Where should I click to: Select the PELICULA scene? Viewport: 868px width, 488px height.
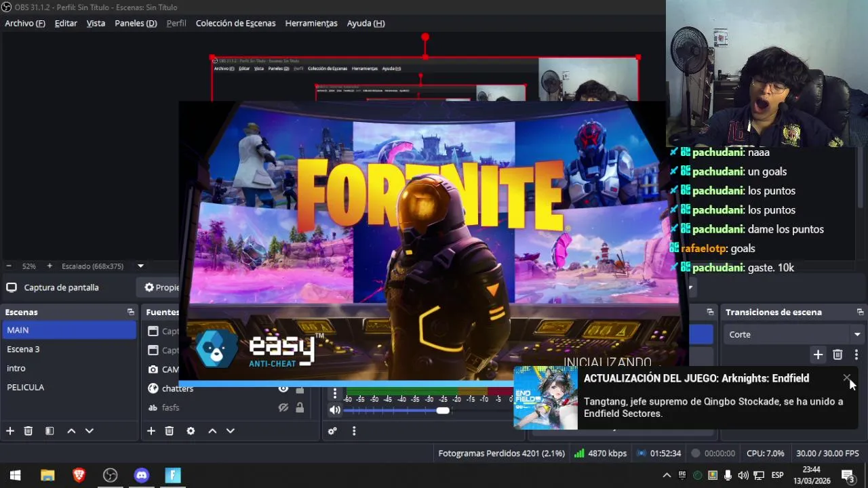69,387
